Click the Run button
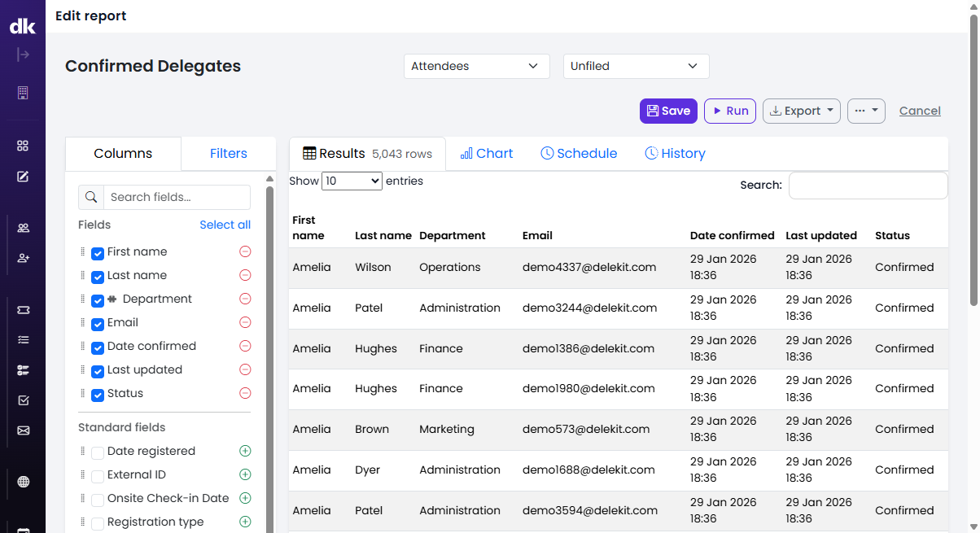Image resolution: width=980 pixels, height=533 pixels. [x=730, y=111]
